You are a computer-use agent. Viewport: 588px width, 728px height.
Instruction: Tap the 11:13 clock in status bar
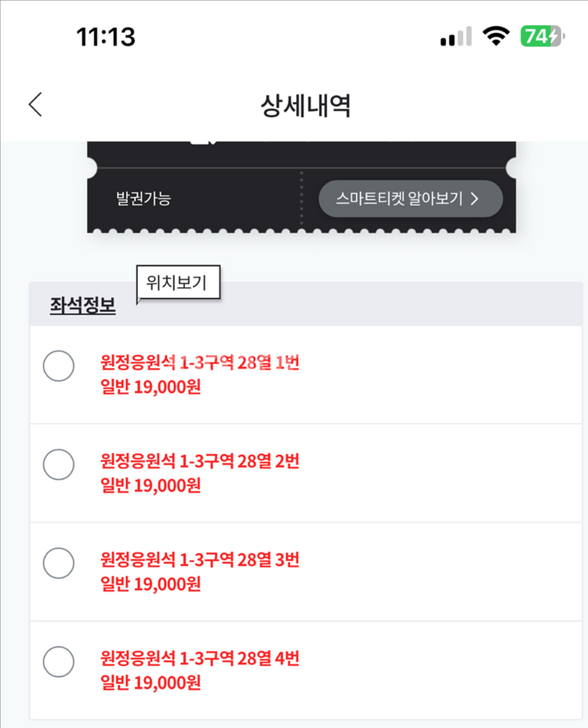coord(106,36)
